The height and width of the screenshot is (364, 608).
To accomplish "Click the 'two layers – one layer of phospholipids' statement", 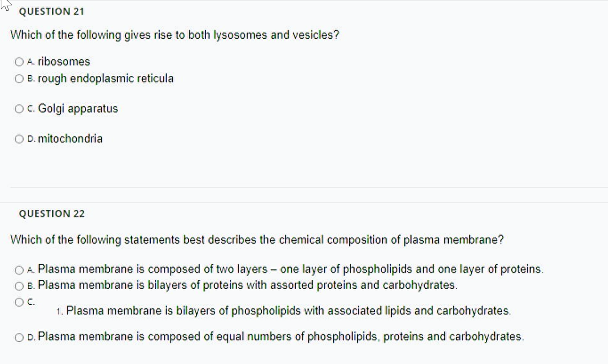I will [291, 269].
